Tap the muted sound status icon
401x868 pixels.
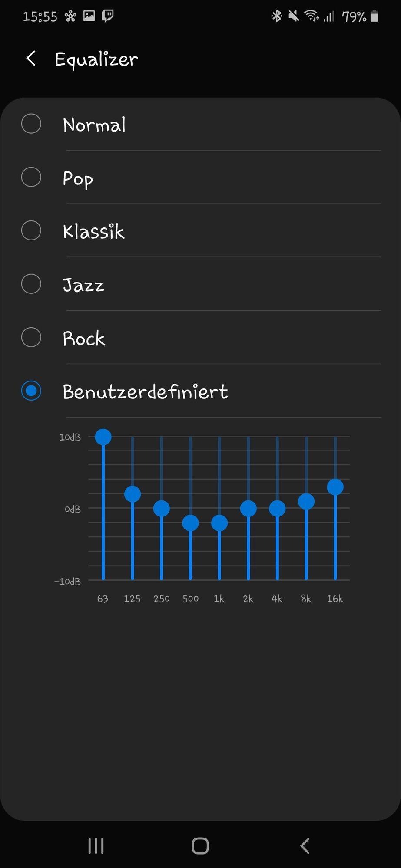pos(294,16)
